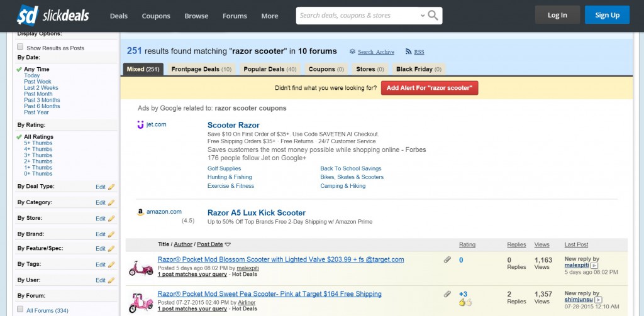
Task: Filter by Past 3 Months
Action: (42, 100)
